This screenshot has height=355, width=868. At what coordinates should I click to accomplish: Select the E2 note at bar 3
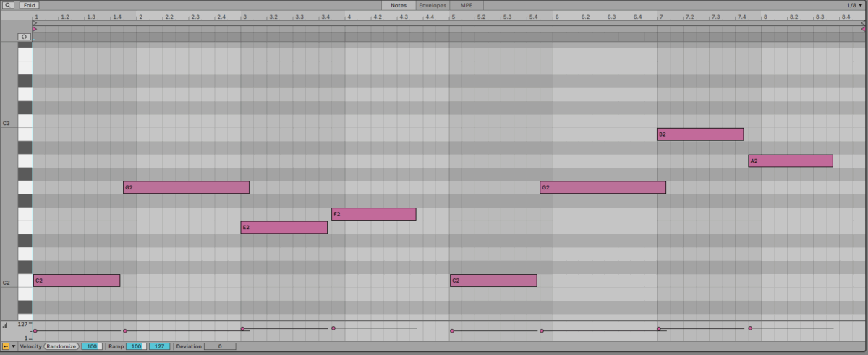coord(284,227)
